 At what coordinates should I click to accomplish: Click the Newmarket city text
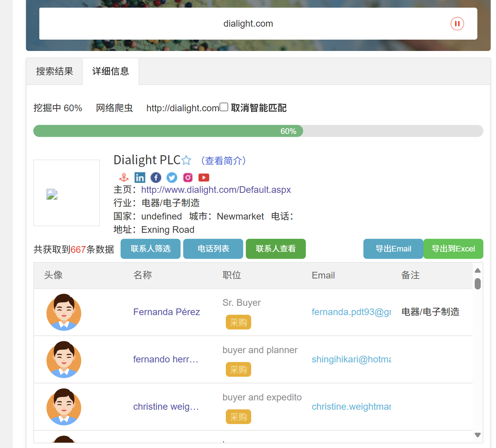pos(240,216)
